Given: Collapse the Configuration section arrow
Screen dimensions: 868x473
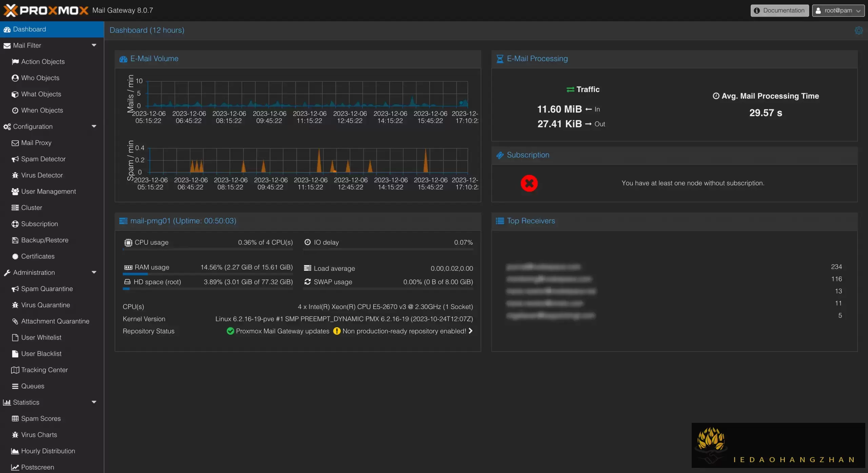Looking at the screenshot, I should click(x=94, y=126).
